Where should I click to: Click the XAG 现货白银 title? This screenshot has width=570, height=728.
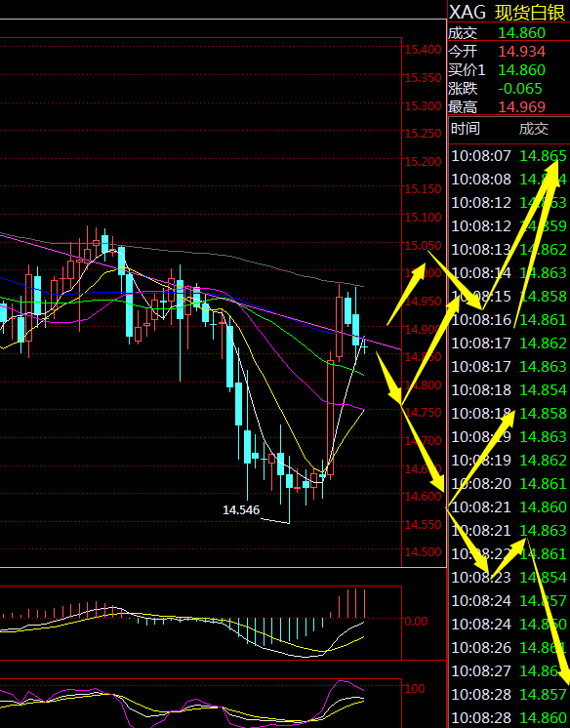[508, 12]
